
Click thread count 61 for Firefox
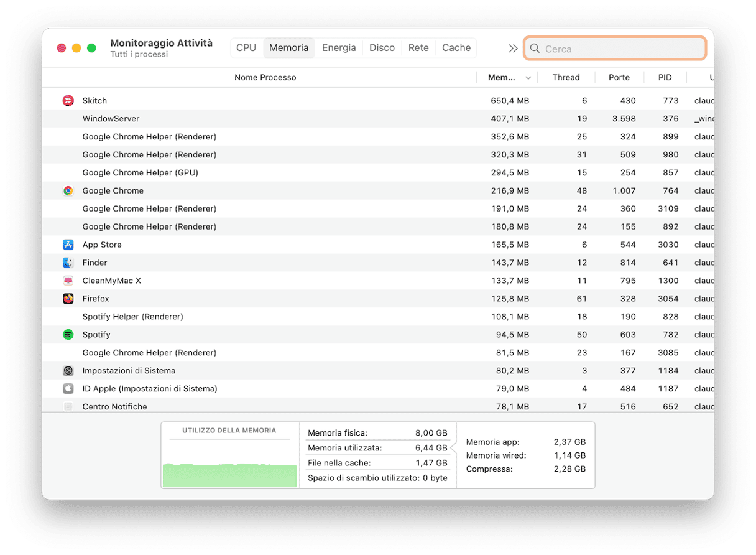(x=582, y=299)
